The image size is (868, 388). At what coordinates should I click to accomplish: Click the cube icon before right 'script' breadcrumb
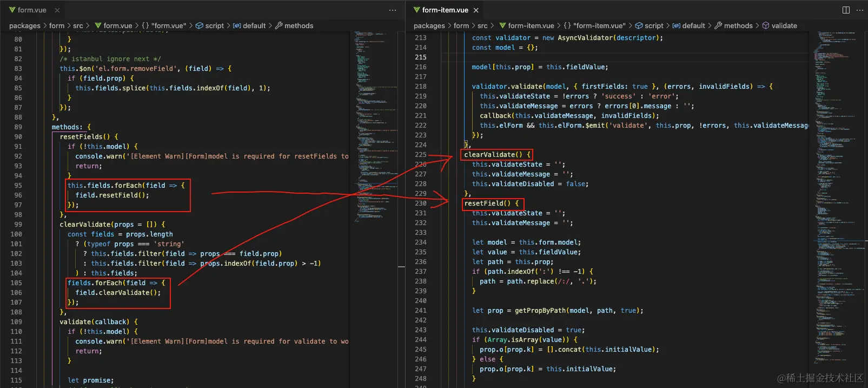[639, 25]
